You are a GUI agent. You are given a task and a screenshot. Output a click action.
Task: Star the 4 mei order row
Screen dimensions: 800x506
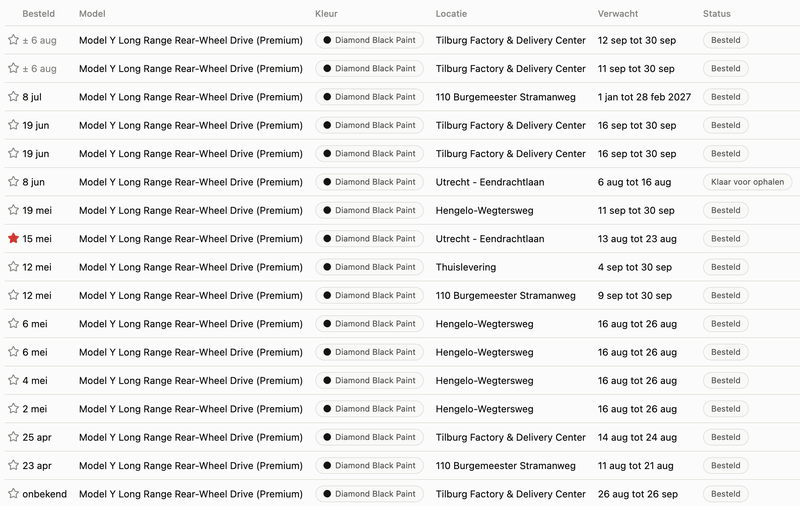(13, 380)
